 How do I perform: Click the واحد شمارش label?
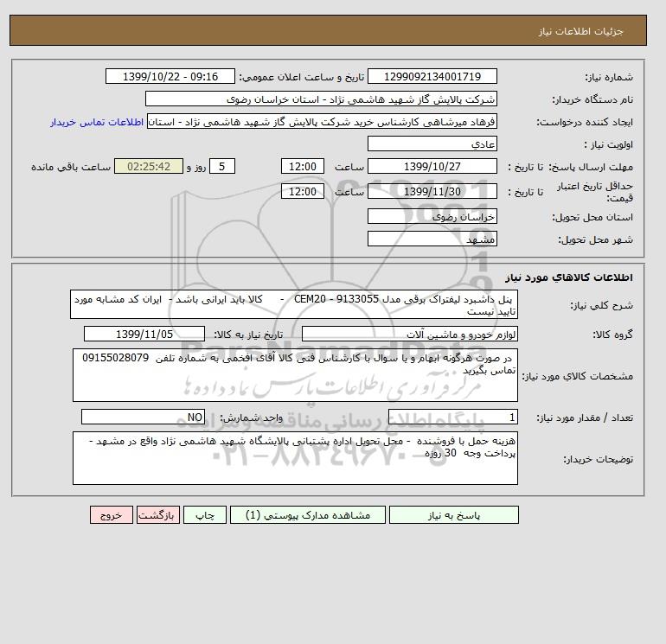click(251, 418)
